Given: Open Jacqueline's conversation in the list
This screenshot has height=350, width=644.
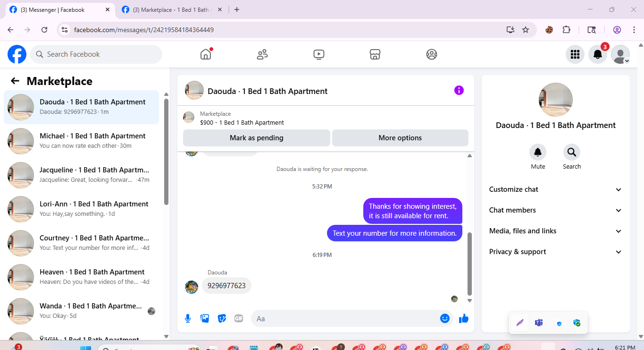Looking at the screenshot, I should click(x=81, y=175).
